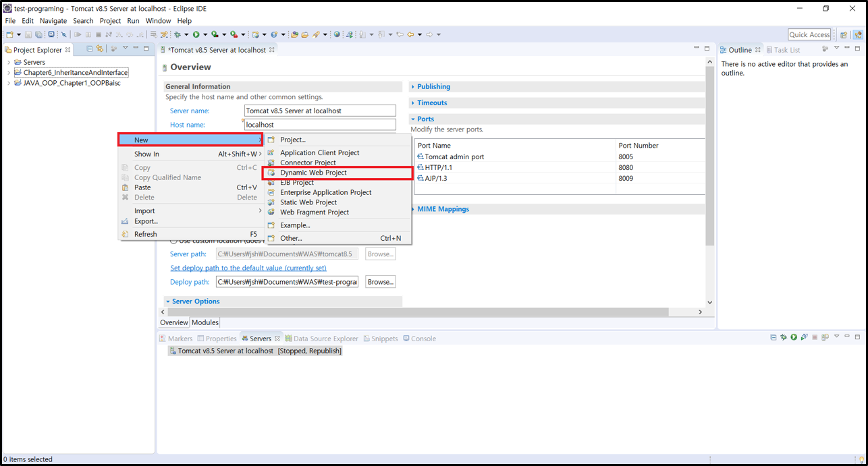
Task: Start the server from Servers view toolbar
Action: 794,337
